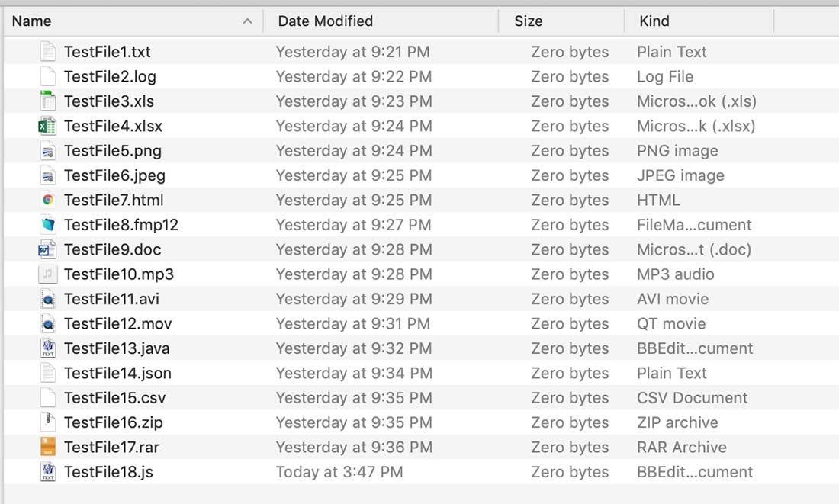Toggle sort order with the Name column arrow
839x504 pixels.
247,21
